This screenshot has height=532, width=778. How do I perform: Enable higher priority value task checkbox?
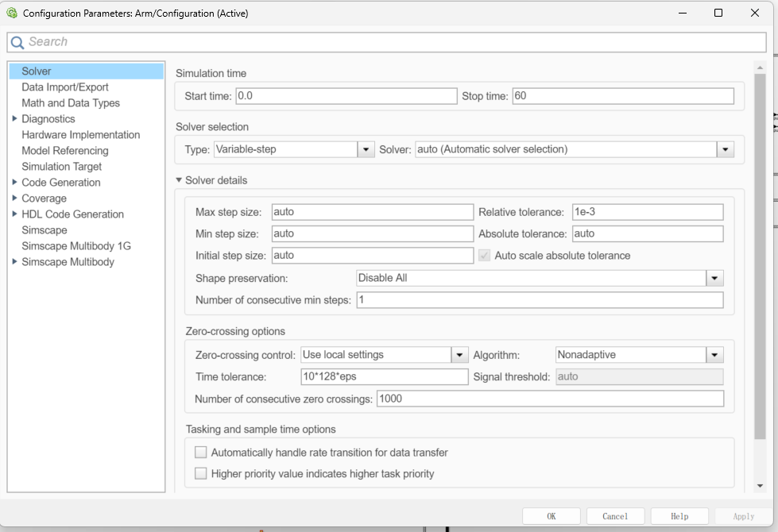pos(200,473)
